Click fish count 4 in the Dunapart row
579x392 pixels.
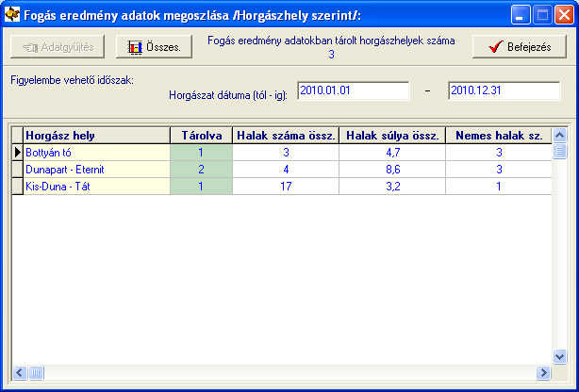point(286,170)
